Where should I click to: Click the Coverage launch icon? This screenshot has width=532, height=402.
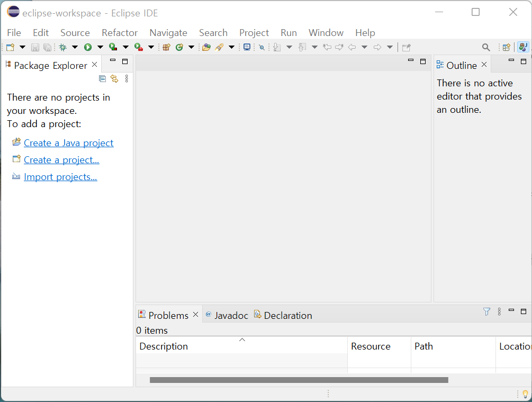point(113,47)
